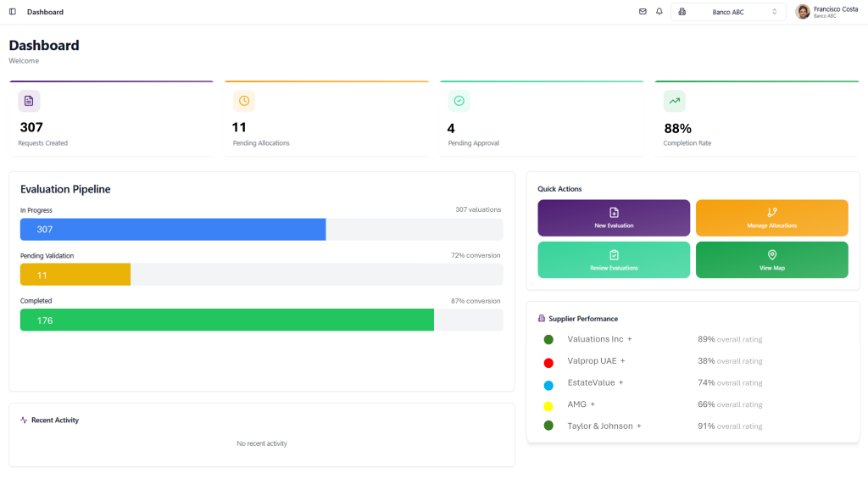Viewport: 868px width, 479px height.
Task: Click the New Evaluation button
Action: 614,218
